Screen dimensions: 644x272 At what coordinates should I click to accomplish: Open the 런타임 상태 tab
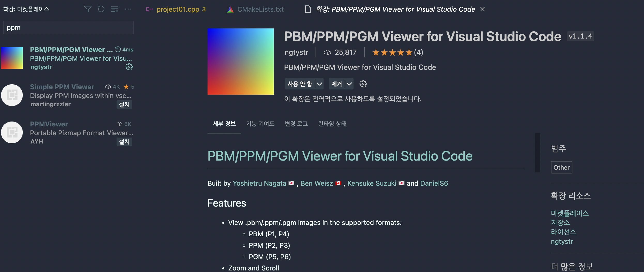332,124
